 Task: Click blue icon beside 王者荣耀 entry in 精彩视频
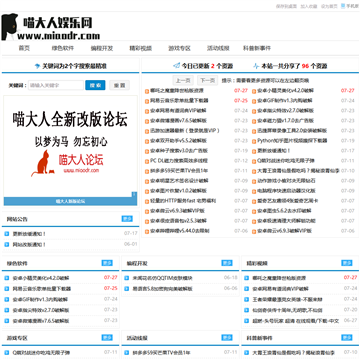click(x=247, y=299)
